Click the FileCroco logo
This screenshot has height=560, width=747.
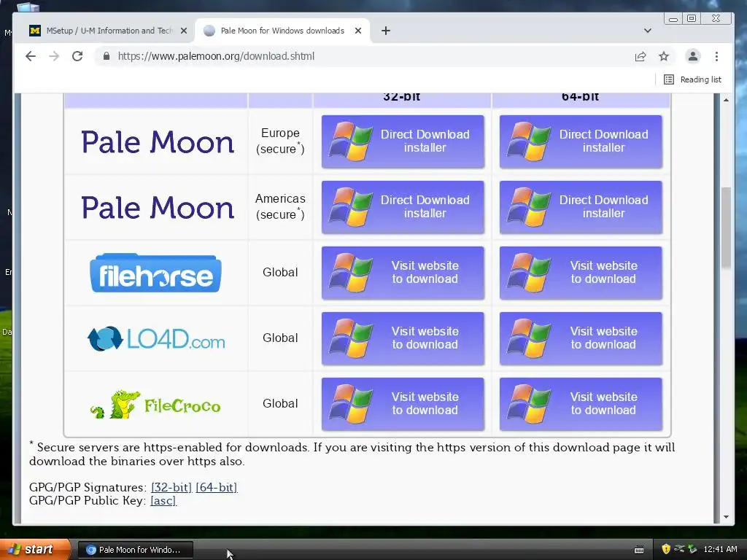tap(155, 405)
